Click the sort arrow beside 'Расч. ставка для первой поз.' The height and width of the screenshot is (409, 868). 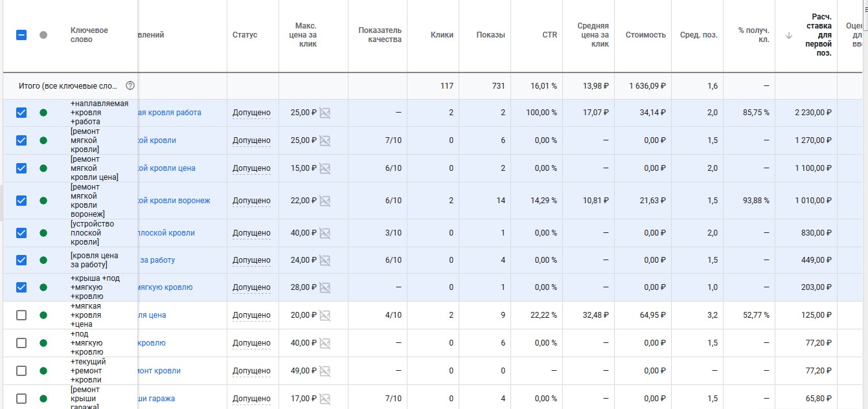point(788,36)
